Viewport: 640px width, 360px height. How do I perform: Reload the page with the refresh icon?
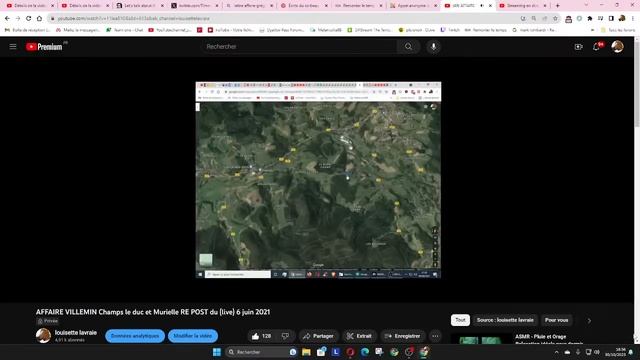[29, 18]
